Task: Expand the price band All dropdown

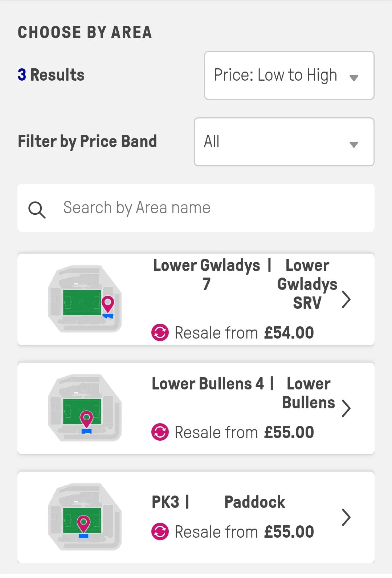Action: [284, 142]
